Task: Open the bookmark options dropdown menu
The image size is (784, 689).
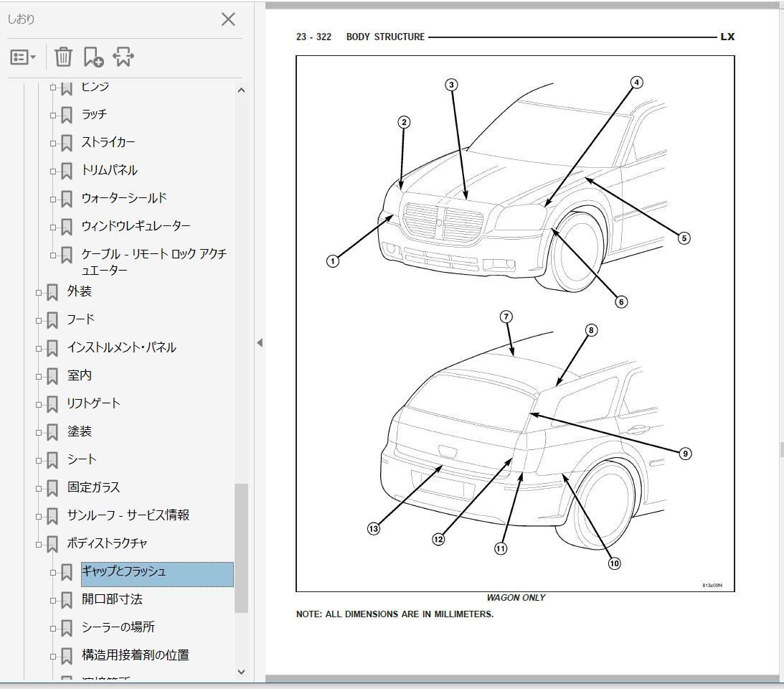Action: pos(23,57)
